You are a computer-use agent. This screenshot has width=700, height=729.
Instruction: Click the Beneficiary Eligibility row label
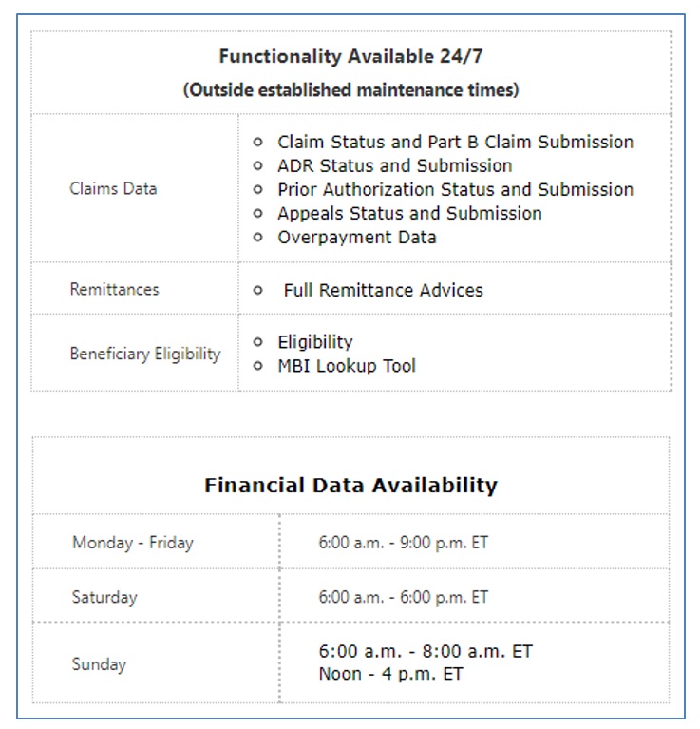(x=144, y=354)
